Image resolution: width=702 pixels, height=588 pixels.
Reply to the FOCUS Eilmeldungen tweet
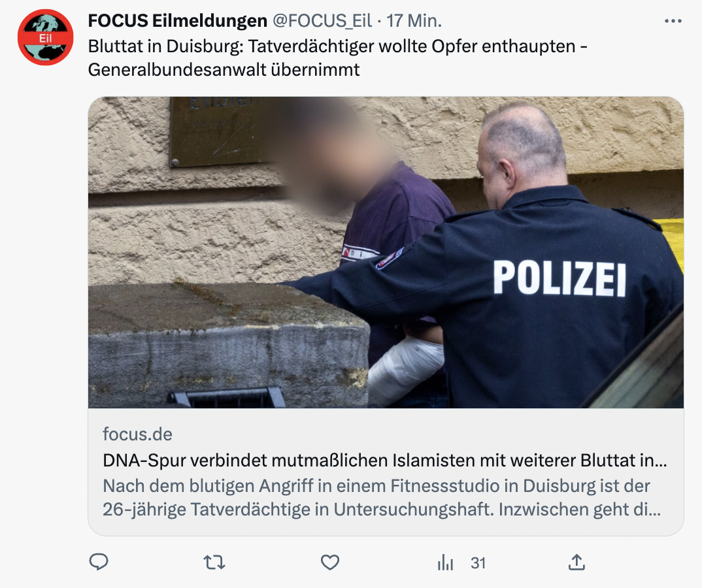click(99, 562)
